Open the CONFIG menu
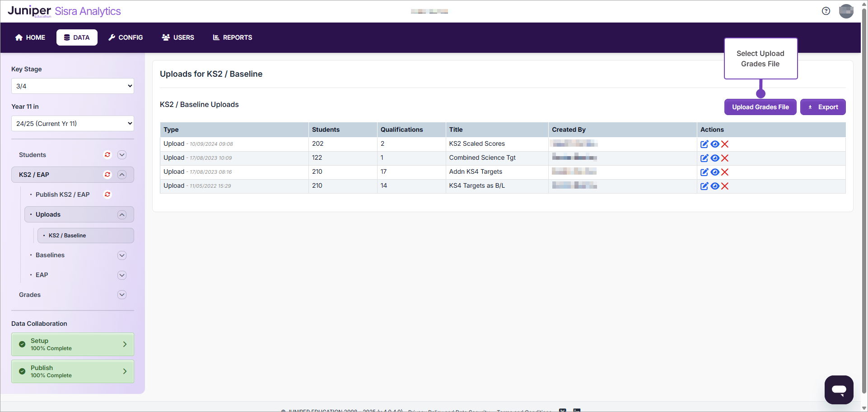Image resolution: width=868 pixels, height=412 pixels. click(x=126, y=37)
